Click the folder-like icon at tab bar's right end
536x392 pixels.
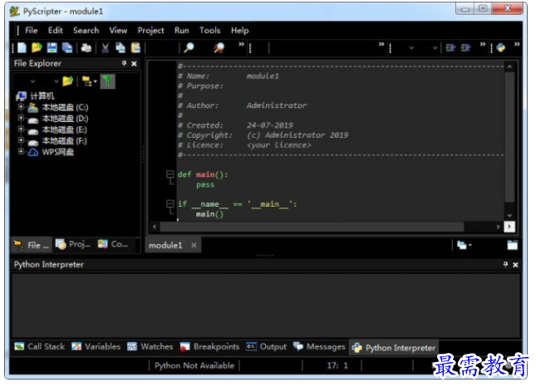(x=512, y=245)
